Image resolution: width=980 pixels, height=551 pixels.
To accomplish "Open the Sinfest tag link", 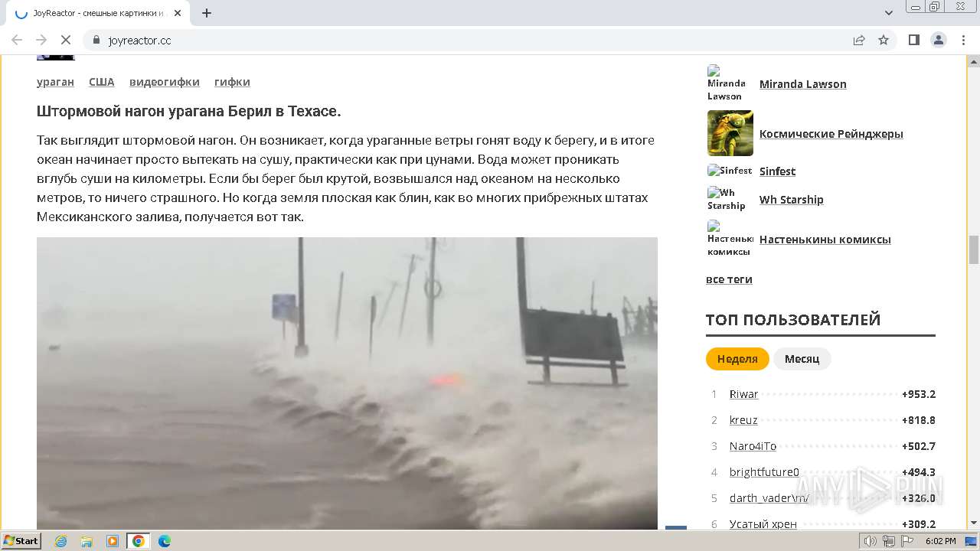I will [777, 171].
